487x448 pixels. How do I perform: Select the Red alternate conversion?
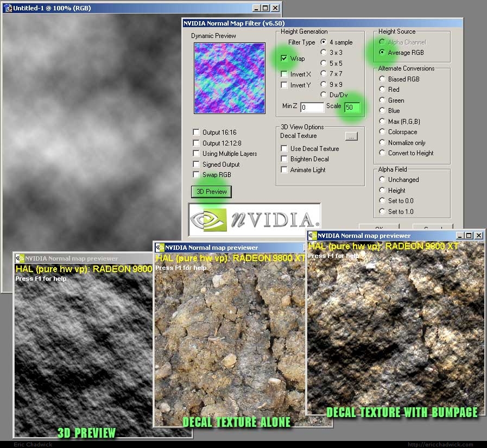tap(382, 90)
